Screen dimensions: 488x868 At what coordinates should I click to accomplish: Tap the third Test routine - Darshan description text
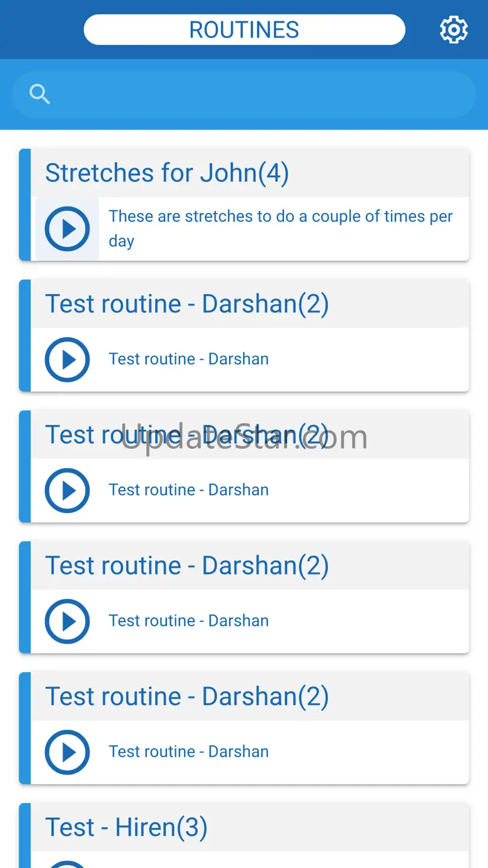pos(188,621)
